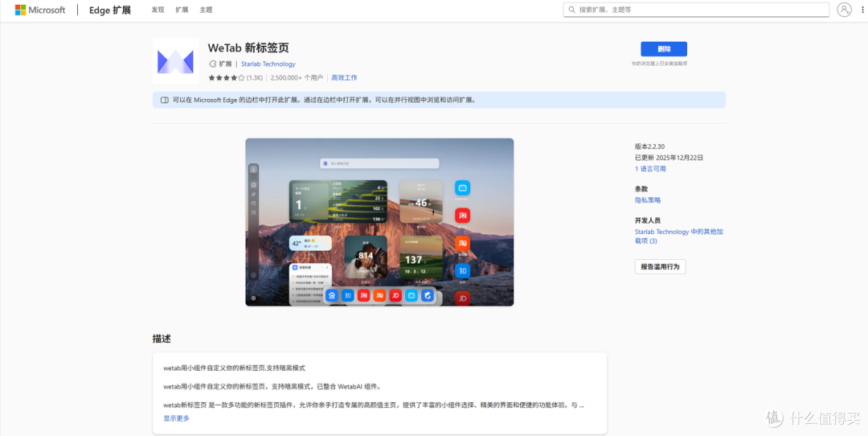Click the 开发人员 heading

tap(648, 220)
